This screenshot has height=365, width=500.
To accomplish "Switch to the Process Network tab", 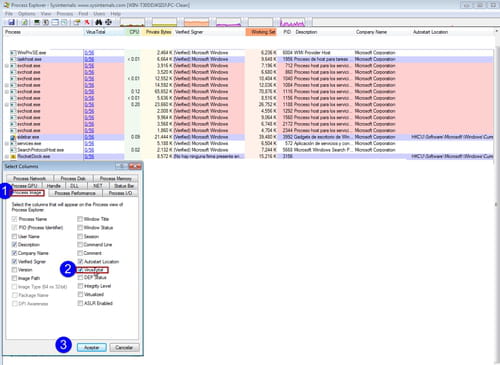I will click(29, 178).
